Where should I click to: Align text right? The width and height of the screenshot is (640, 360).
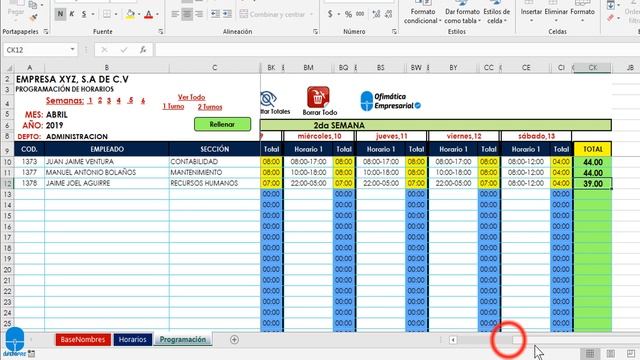click(199, 14)
